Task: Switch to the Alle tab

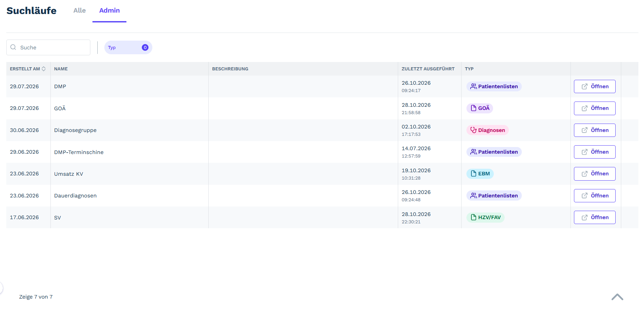Action: [x=79, y=11]
